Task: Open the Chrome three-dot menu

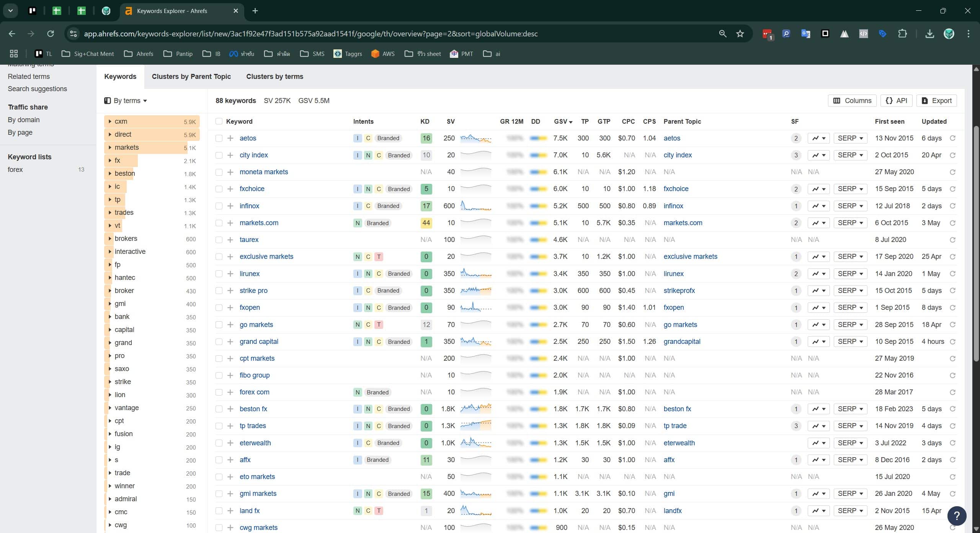Action: point(969,34)
